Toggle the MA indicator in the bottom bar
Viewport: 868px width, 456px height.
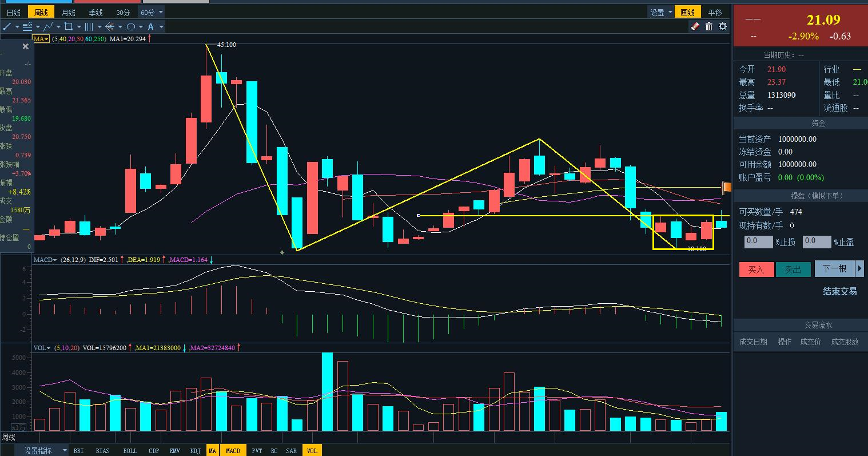click(x=213, y=451)
